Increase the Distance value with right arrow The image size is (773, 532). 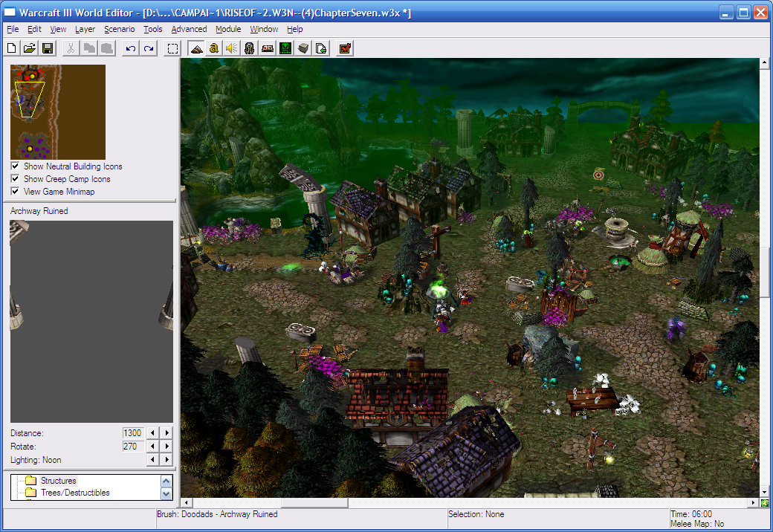[167, 432]
